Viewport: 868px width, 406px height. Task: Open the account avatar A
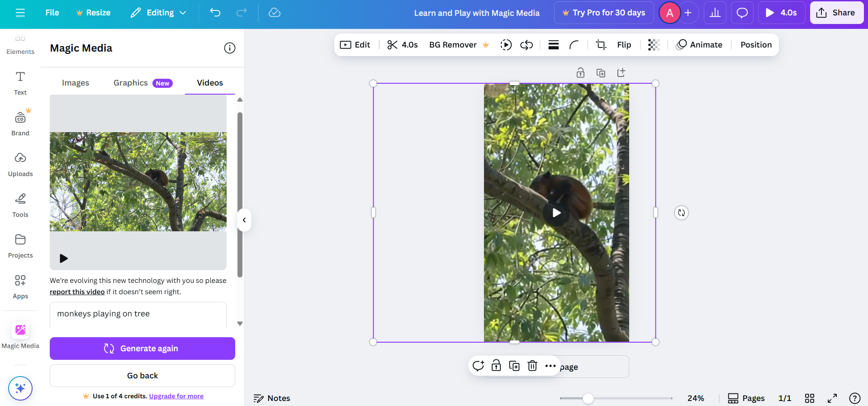tap(669, 13)
